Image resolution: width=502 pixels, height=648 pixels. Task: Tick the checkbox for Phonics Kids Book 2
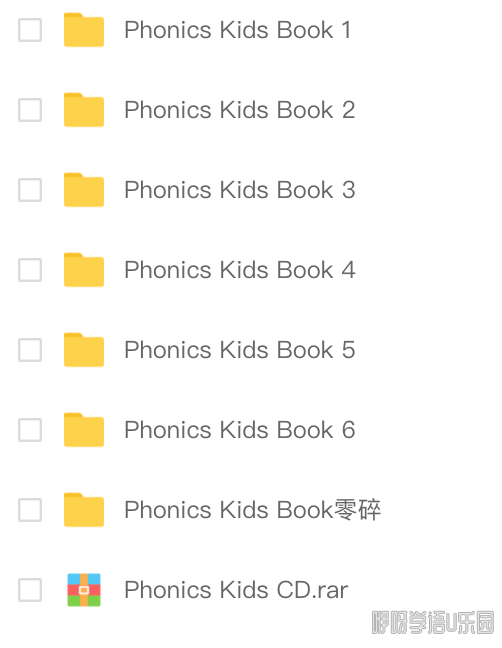coord(30,110)
